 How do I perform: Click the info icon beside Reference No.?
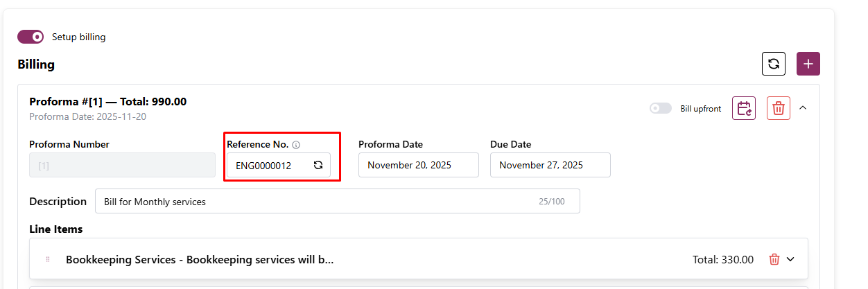[x=296, y=145]
